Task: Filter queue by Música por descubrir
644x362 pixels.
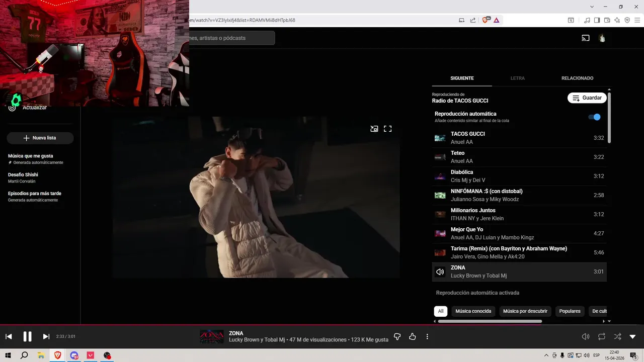Action: tap(525, 311)
